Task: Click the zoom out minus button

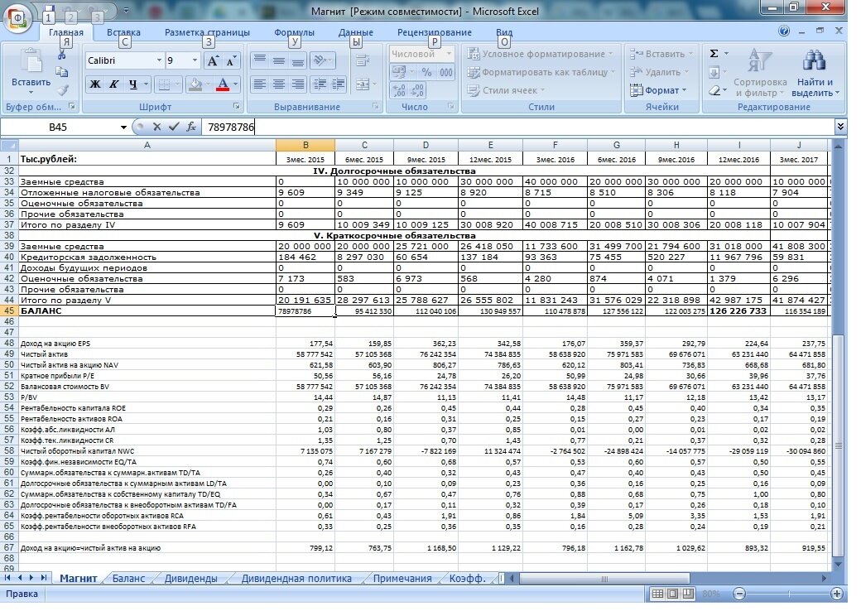Action: coord(739,594)
